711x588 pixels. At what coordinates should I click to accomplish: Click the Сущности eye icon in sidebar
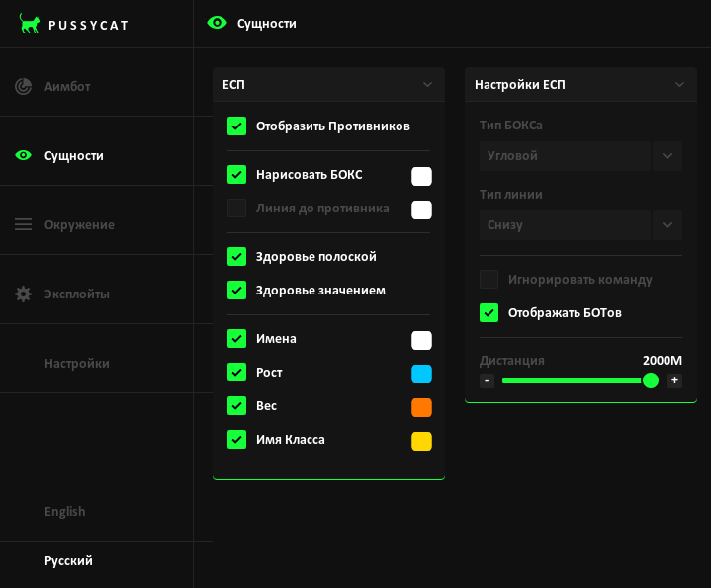point(24,155)
